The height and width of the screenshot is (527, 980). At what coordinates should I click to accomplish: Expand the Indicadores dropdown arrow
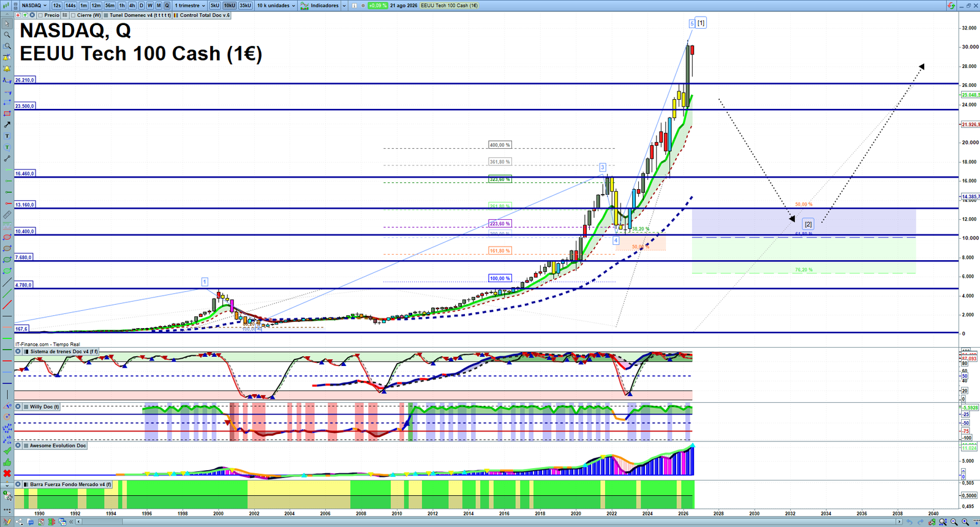344,6
